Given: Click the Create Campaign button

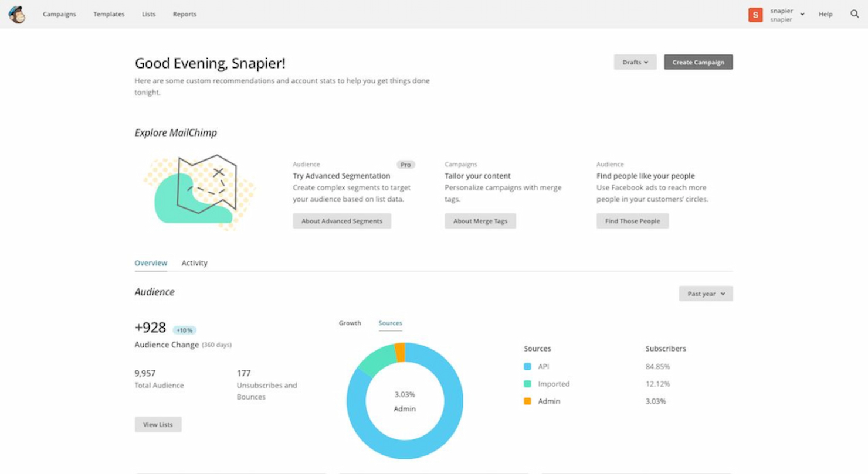Looking at the screenshot, I should click(698, 62).
